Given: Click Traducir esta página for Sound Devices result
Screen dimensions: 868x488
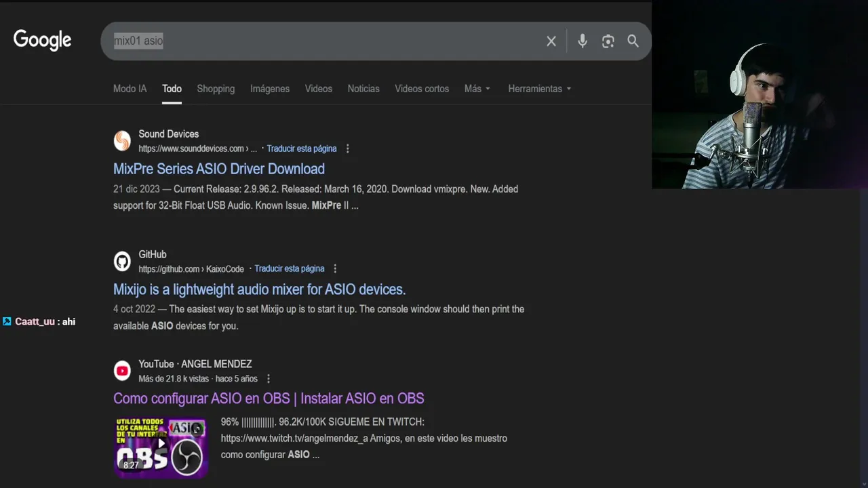Looking at the screenshot, I should (x=302, y=148).
